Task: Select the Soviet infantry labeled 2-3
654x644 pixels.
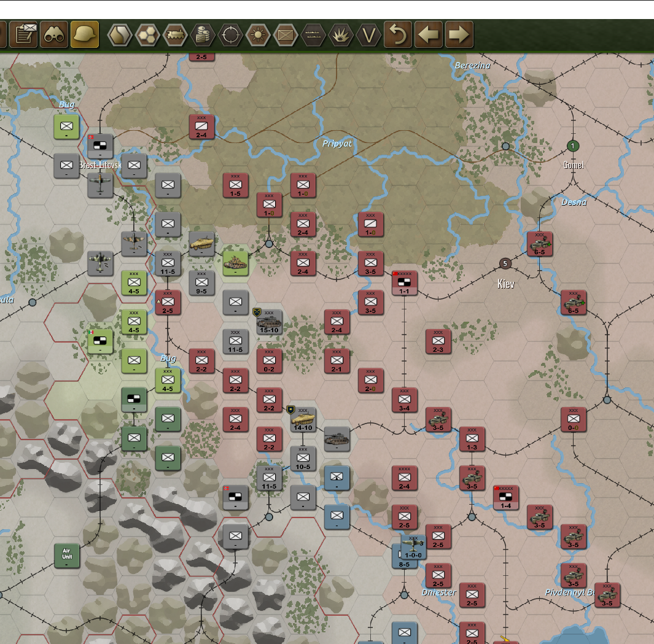Action: pyautogui.click(x=438, y=341)
